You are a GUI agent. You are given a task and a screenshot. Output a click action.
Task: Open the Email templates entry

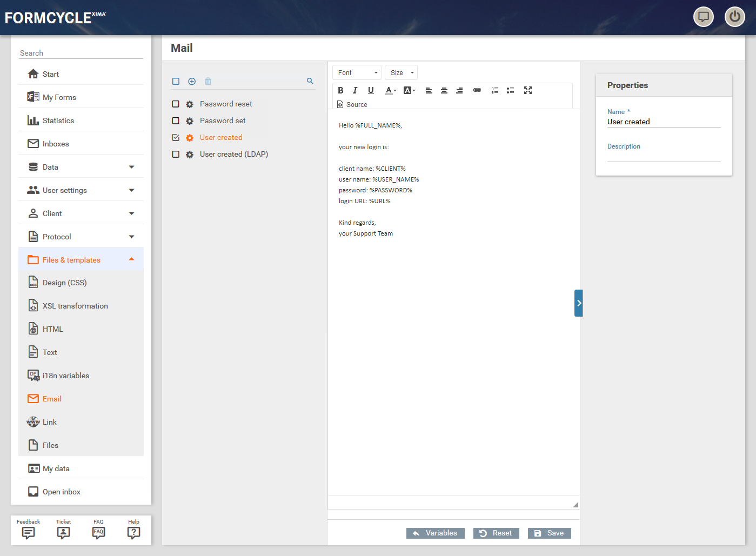coord(81,399)
